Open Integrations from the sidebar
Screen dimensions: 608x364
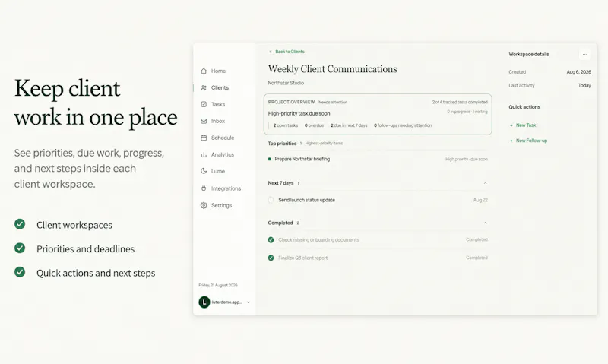pos(226,188)
